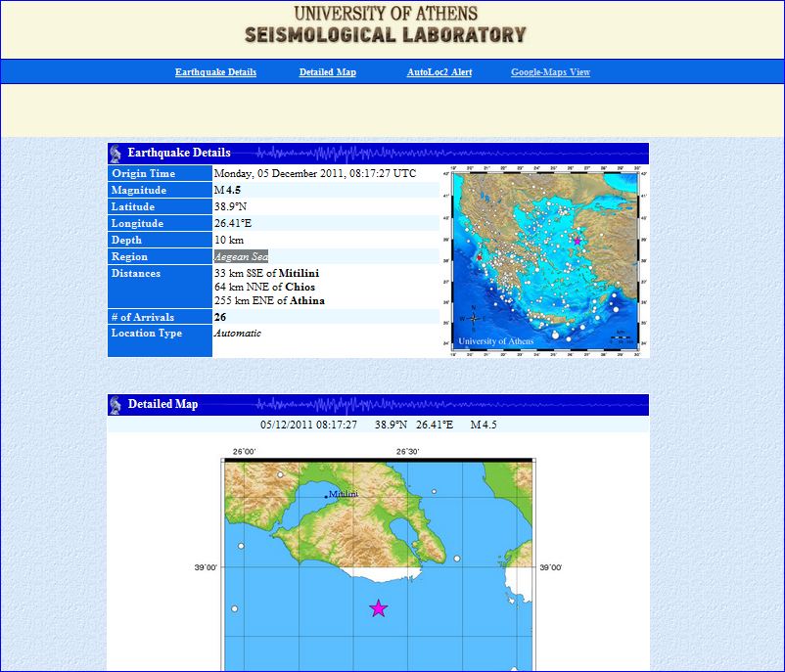
Task: Click the helmet icon beside Earthquake Details heading
Action: [x=115, y=154]
